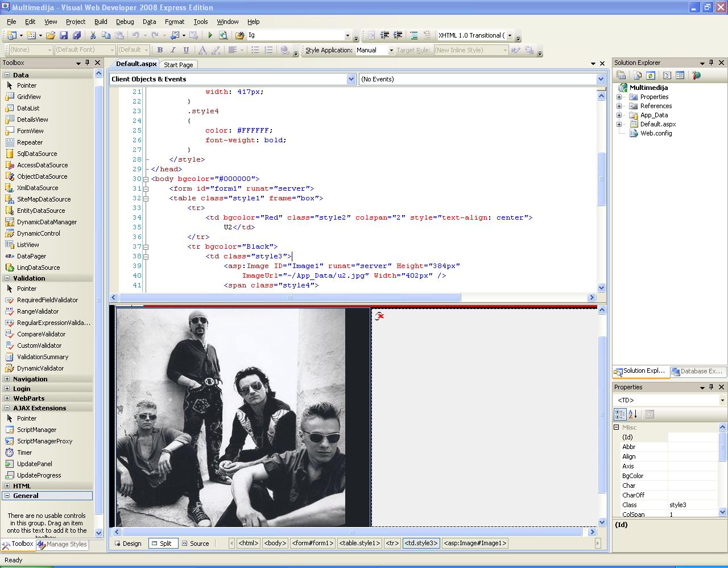Click the Cut scissors icon
728x568 pixels.
(x=93, y=35)
